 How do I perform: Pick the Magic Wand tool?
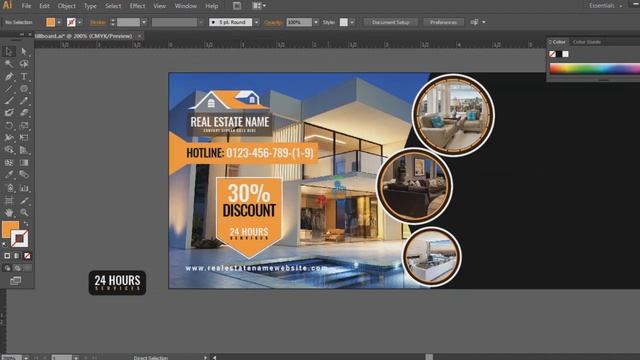(x=9, y=64)
